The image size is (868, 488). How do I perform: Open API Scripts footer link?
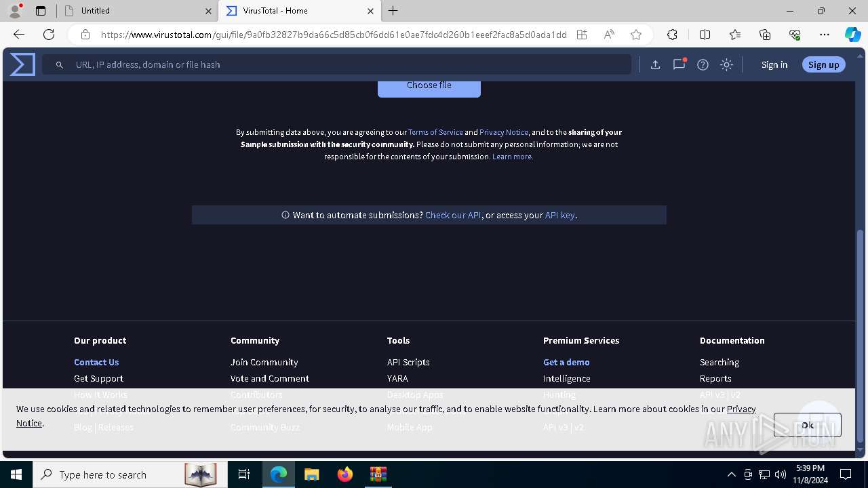(408, 362)
